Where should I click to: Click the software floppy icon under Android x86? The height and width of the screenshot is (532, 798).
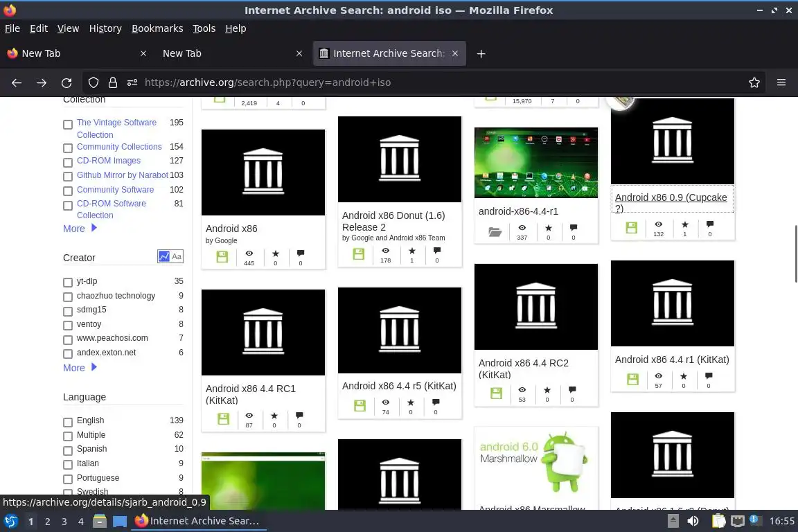tap(222, 256)
